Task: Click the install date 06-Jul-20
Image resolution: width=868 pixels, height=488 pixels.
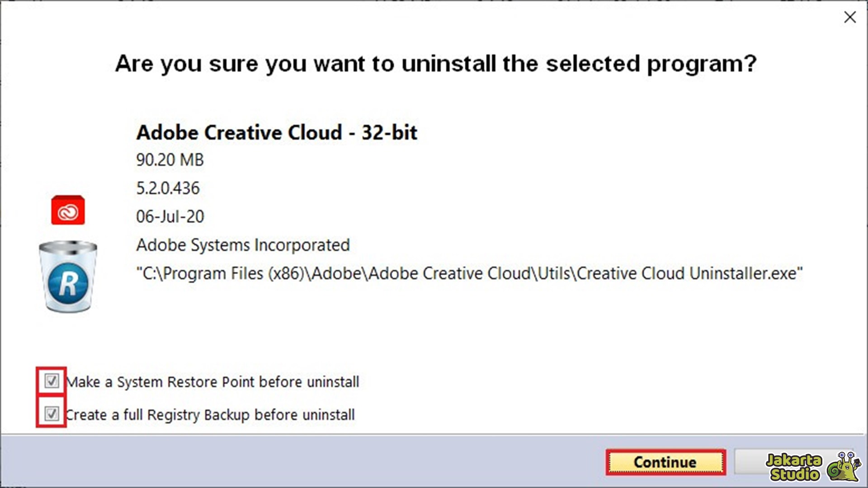Action: pos(170,216)
